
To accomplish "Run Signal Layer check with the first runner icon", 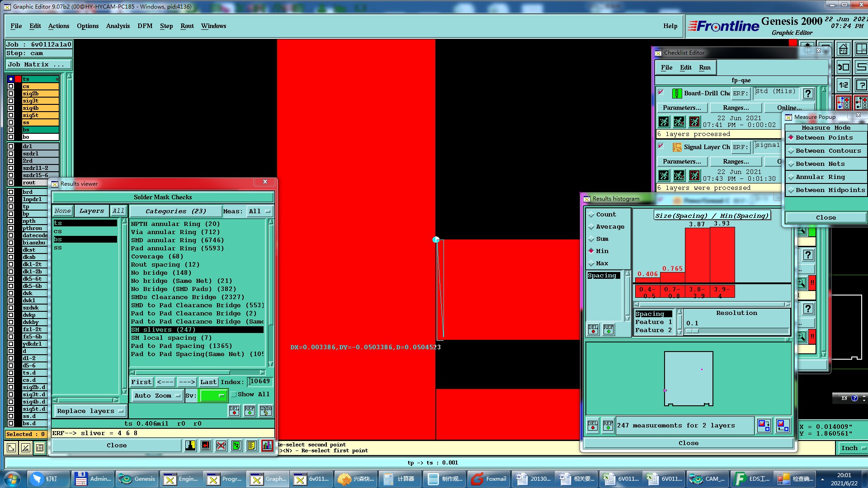I will [664, 175].
